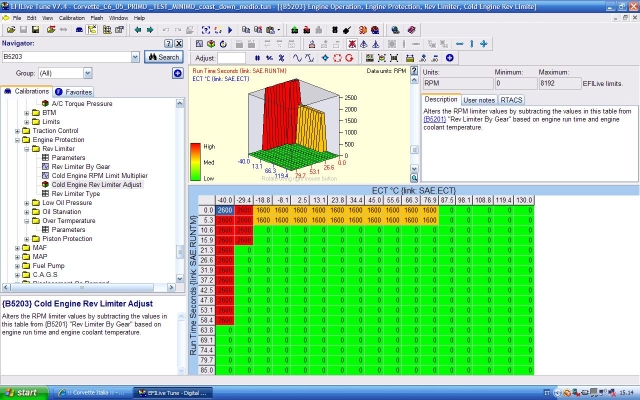
Task: Open the Calibration menu
Action: (x=72, y=18)
